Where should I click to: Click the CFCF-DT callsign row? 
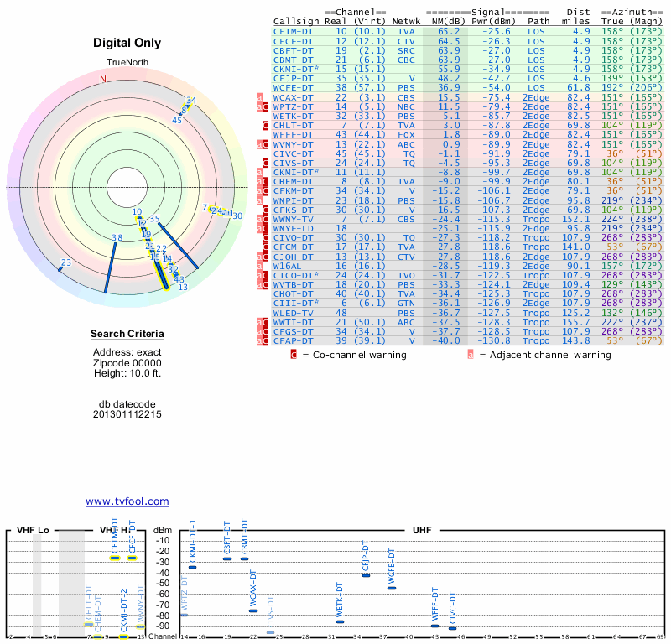pos(293,41)
